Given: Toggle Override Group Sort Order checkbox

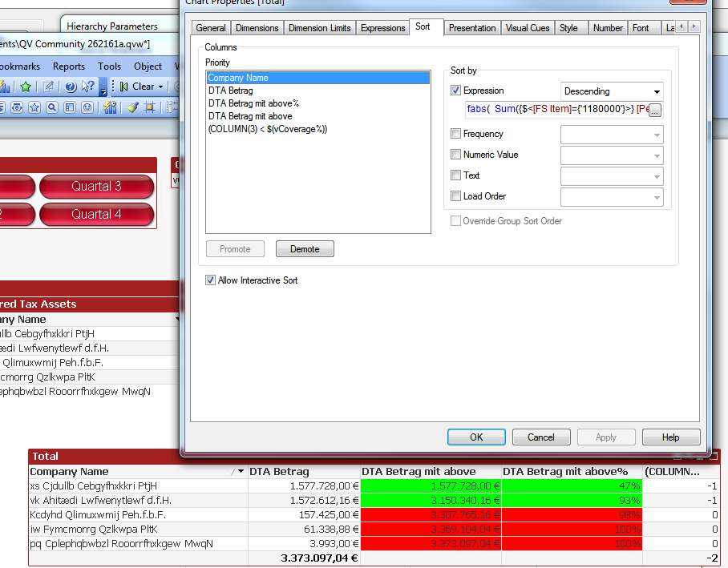Looking at the screenshot, I should [x=455, y=221].
